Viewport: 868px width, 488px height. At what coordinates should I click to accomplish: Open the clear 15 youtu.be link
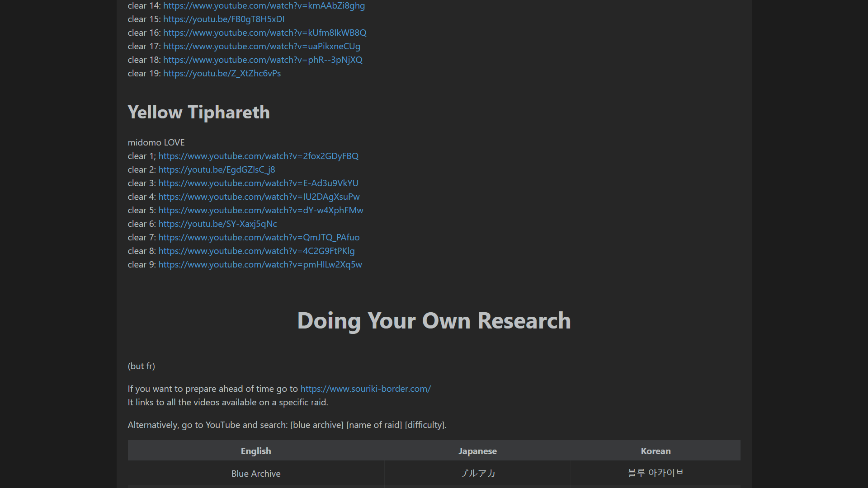tap(223, 19)
